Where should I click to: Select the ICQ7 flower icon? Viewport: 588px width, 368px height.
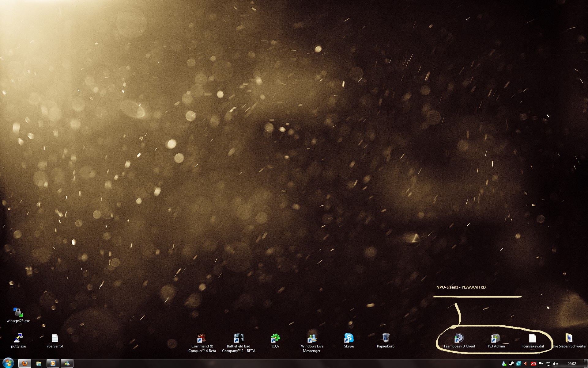click(275, 338)
